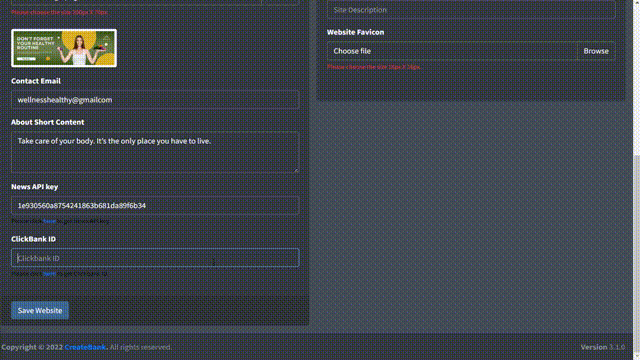Grab the textarea resize handle corner
Image resolution: width=640 pixels, height=360 pixels.
pyautogui.click(x=296, y=170)
